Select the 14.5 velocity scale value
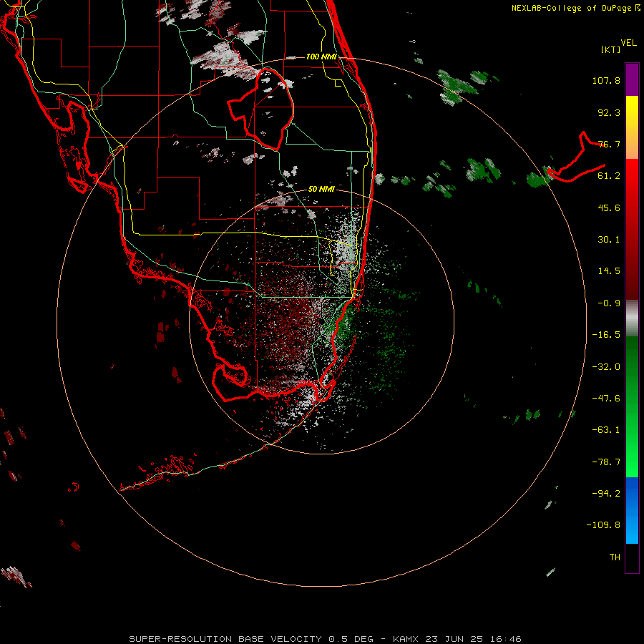This screenshot has width=644, height=644. coord(609,271)
